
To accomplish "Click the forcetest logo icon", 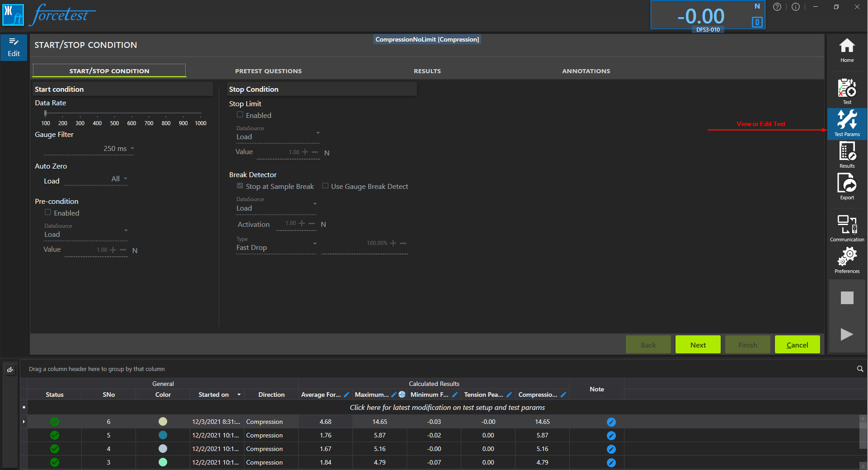I will (x=13, y=15).
